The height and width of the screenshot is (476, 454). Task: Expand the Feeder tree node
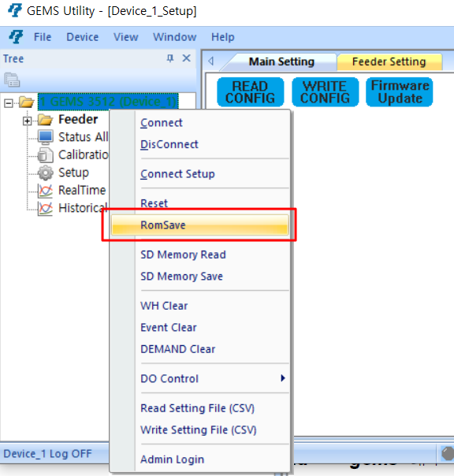tap(28, 121)
